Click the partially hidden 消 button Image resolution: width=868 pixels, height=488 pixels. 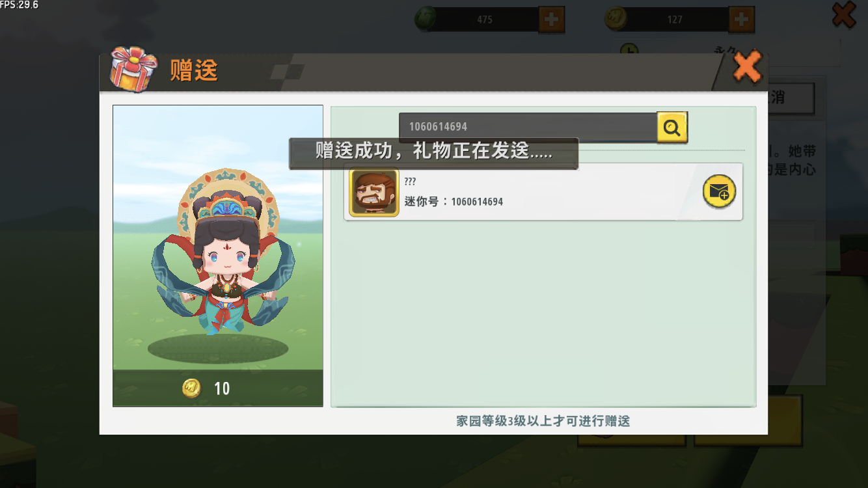[x=791, y=98]
